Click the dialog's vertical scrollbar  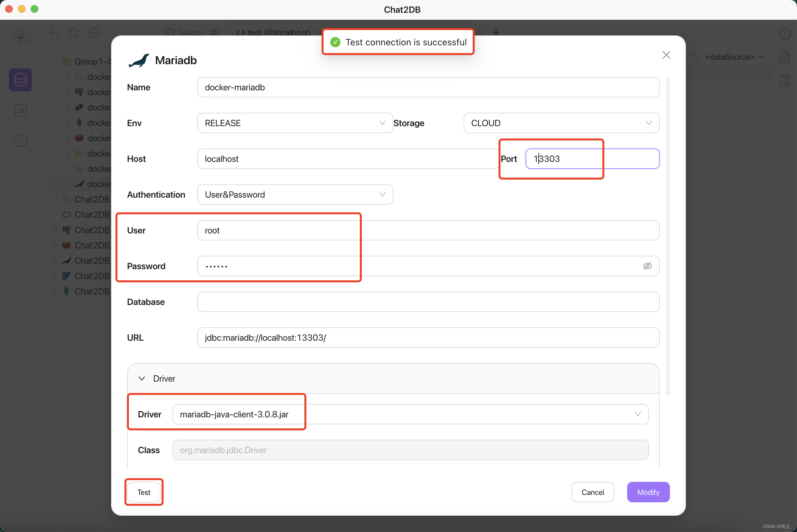click(668, 237)
